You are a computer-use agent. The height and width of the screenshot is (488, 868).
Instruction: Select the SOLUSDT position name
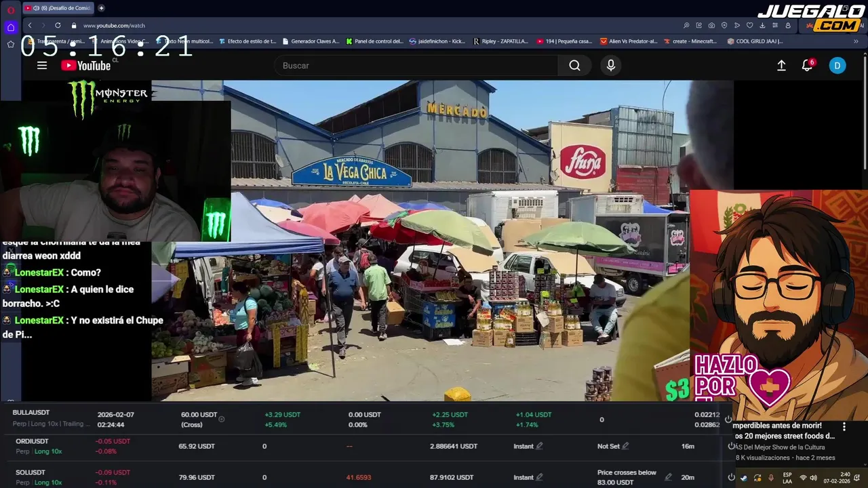[x=31, y=472]
